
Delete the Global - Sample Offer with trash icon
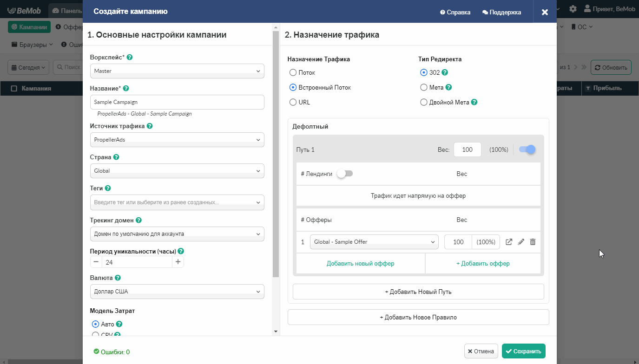coord(533,242)
